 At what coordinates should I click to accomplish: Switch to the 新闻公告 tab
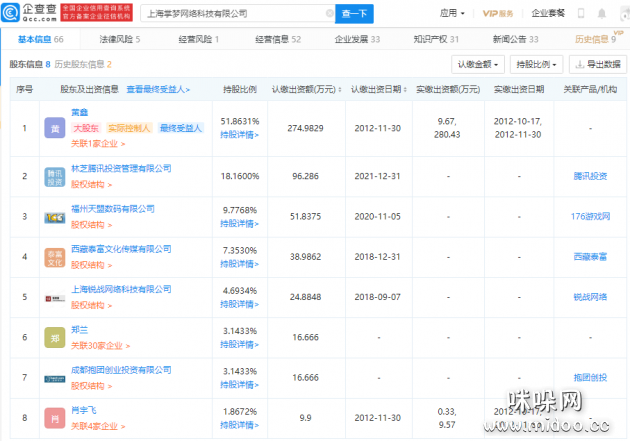(515, 39)
